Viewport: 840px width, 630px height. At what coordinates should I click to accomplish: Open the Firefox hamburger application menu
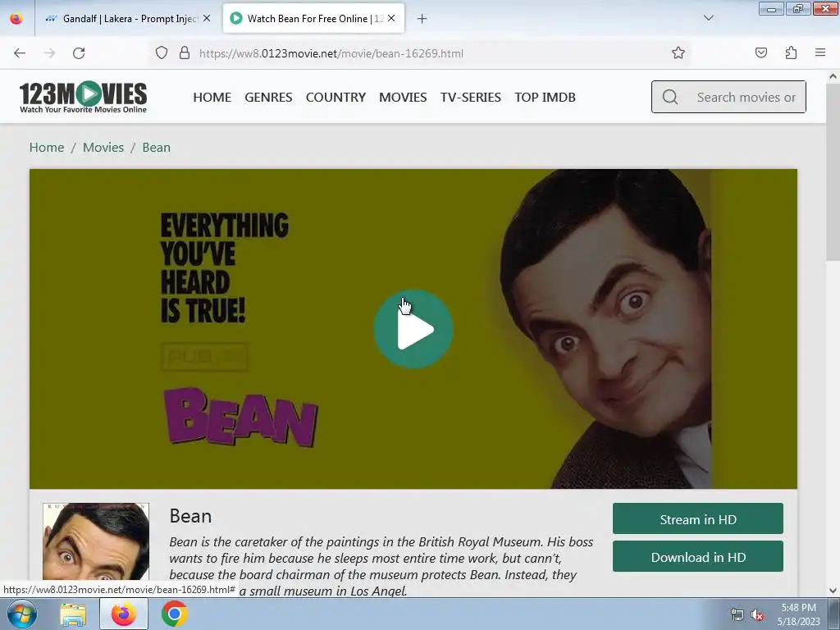pos(820,52)
